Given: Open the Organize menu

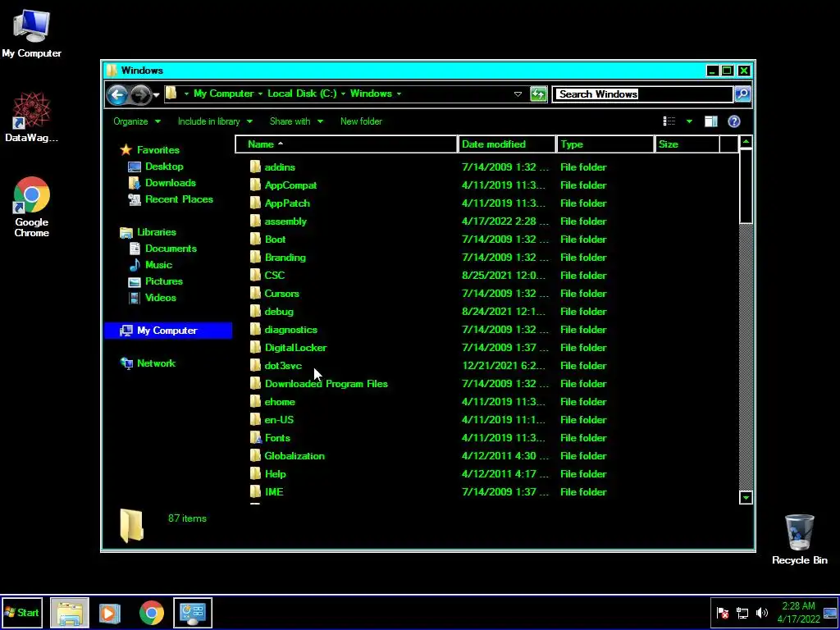Looking at the screenshot, I should pyautogui.click(x=137, y=121).
